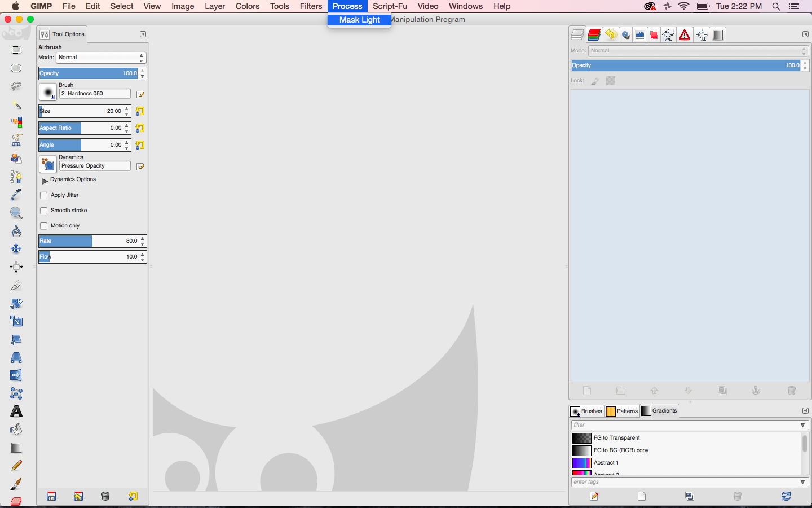812x508 pixels.
Task: Select the Select by Color tool
Action: point(16,122)
